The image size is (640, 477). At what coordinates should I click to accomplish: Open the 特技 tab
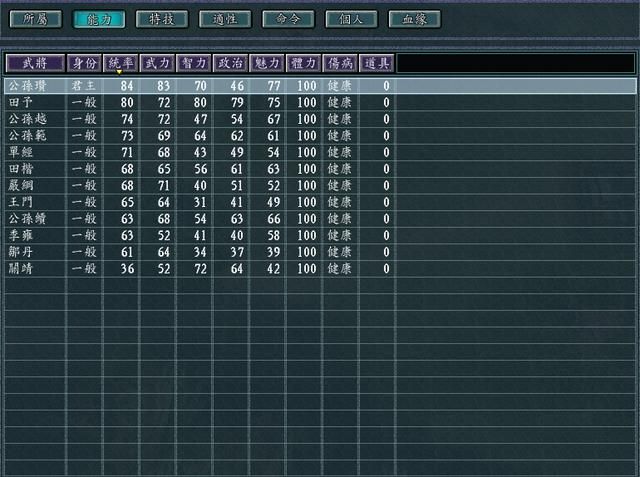pos(161,19)
